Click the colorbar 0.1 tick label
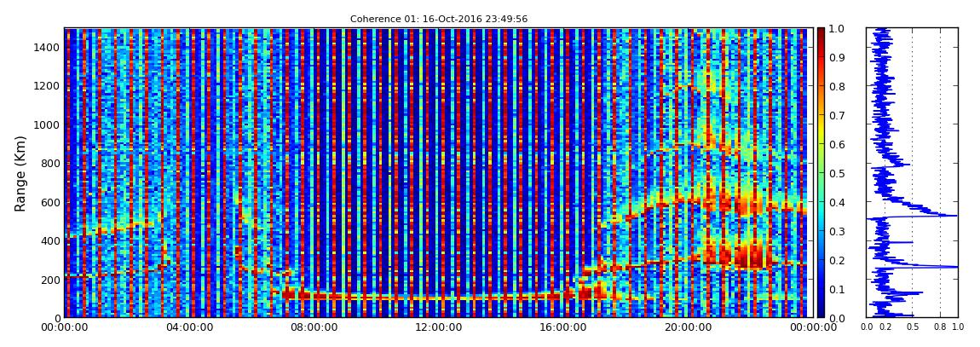The width and height of the screenshot is (980, 347). tap(837, 289)
